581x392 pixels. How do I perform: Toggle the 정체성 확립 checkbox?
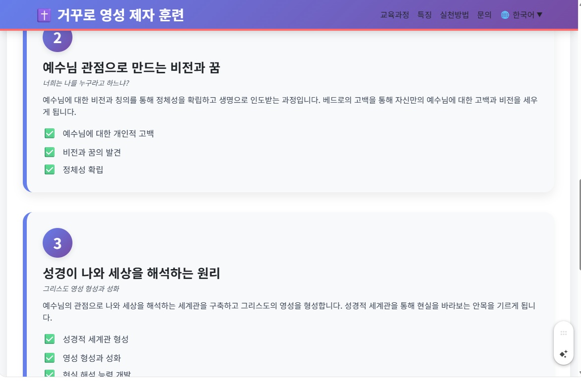[x=50, y=169]
